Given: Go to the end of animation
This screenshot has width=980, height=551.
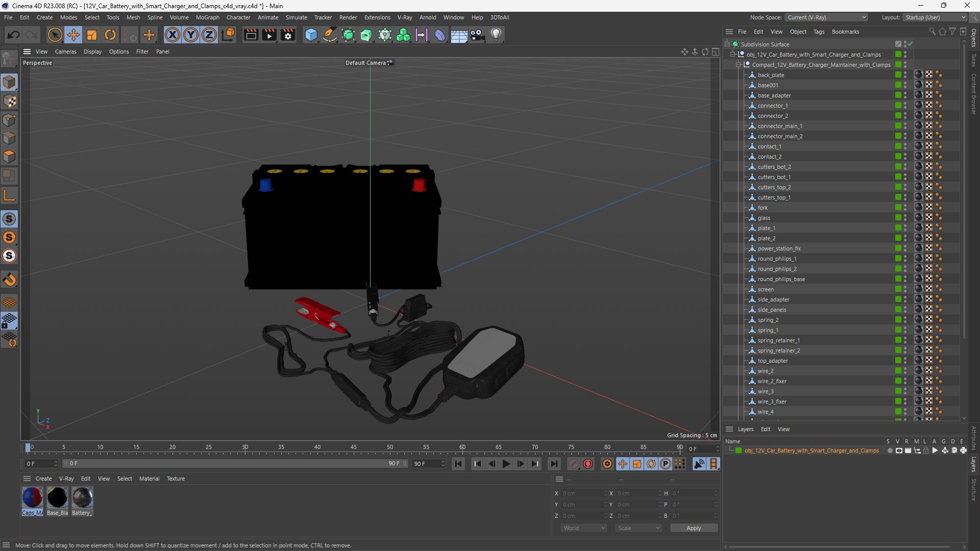Looking at the screenshot, I should 554,464.
